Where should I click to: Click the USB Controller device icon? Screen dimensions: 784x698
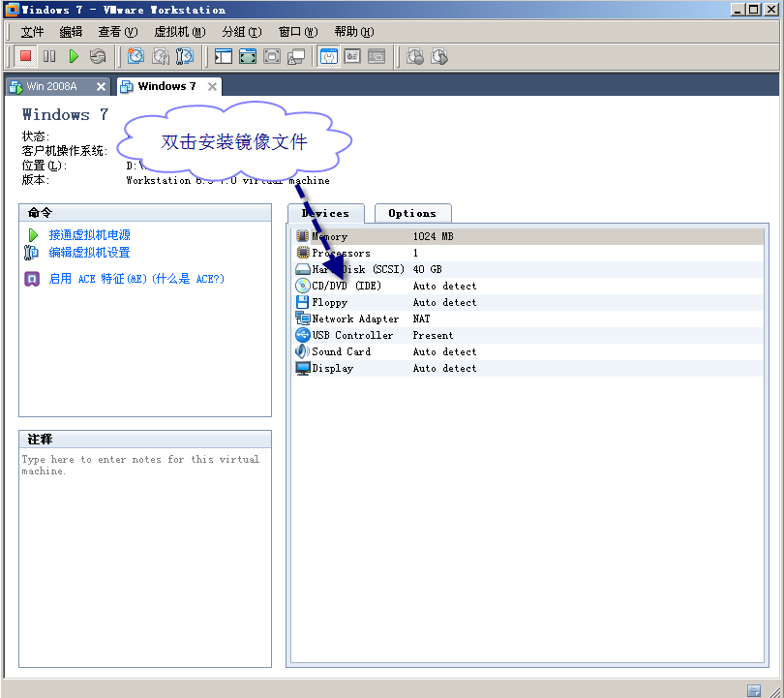click(x=303, y=335)
